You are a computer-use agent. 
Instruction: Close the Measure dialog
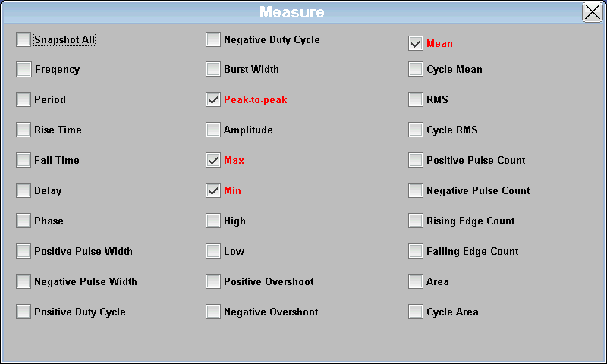(x=593, y=12)
